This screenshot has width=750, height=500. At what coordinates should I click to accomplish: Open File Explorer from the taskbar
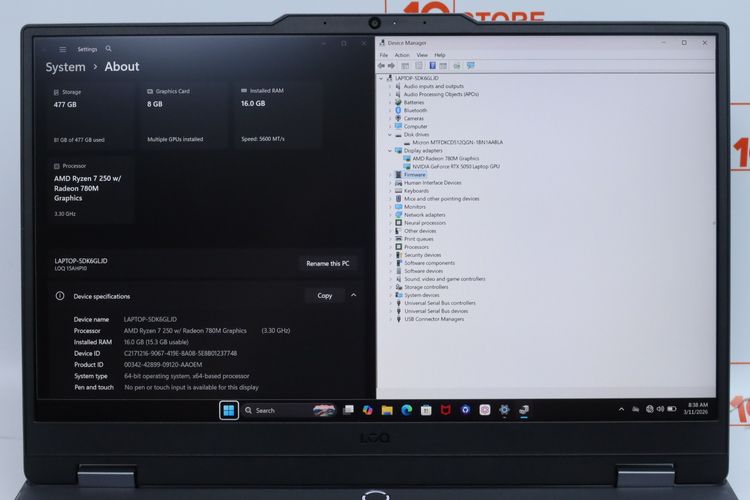(x=387, y=410)
